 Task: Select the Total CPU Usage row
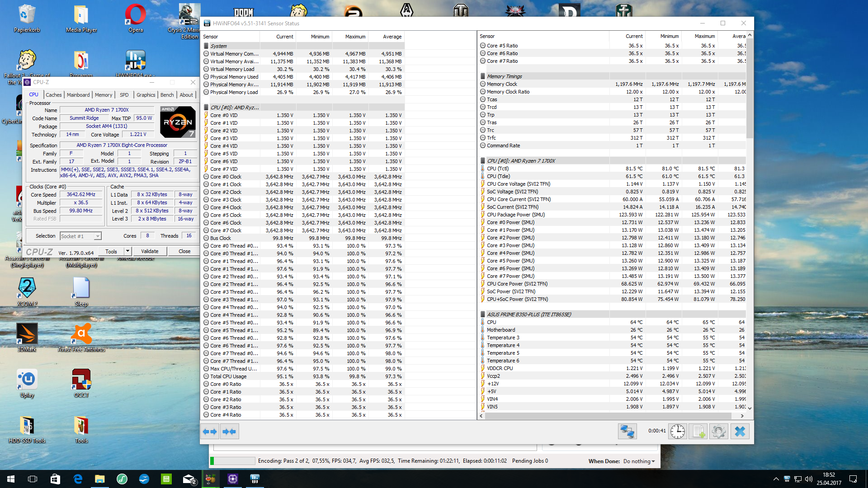pyautogui.click(x=303, y=376)
